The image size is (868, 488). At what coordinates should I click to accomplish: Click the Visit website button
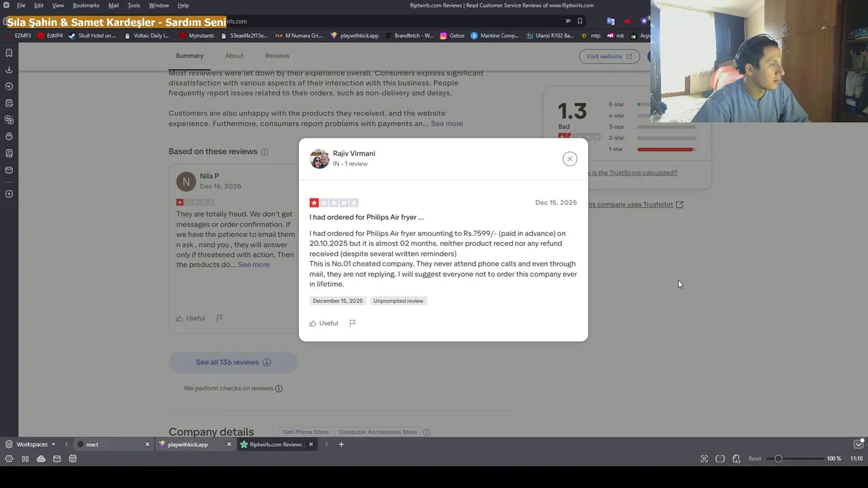(x=609, y=56)
